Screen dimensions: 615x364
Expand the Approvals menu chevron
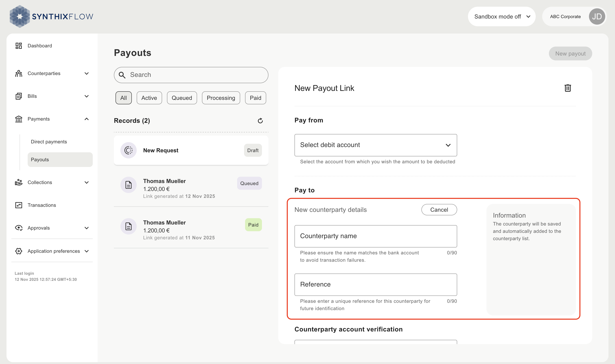[87, 228]
